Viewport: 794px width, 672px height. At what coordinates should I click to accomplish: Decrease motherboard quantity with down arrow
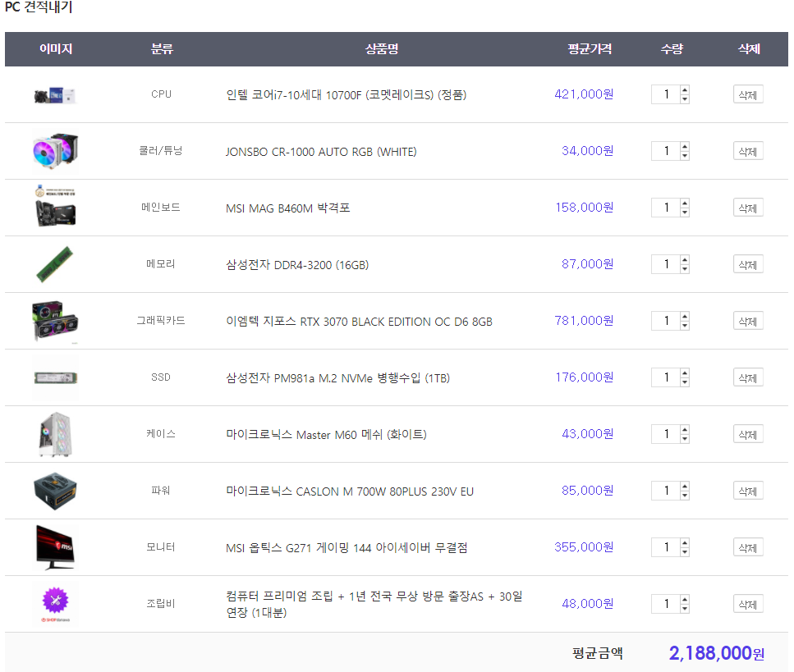pos(685,212)
